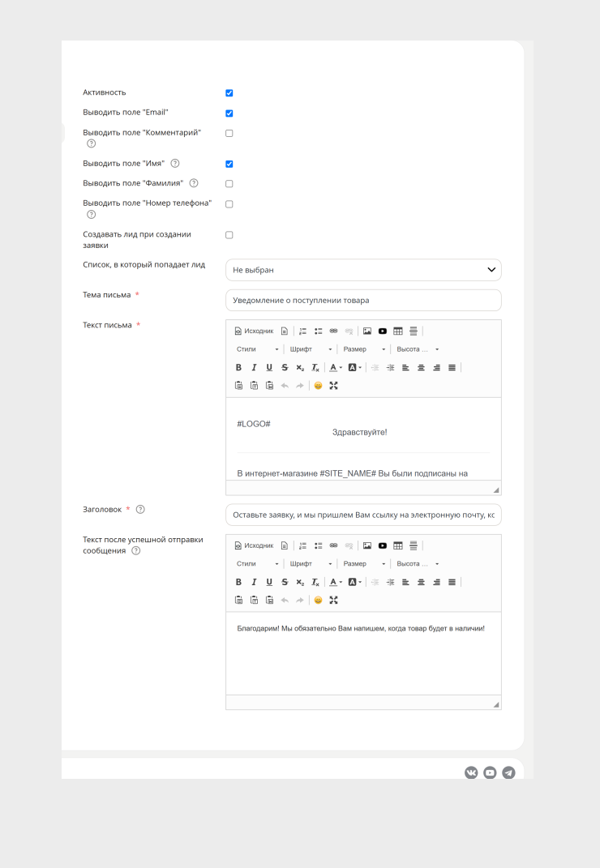Viewport: 600px width, 868px height.
Task: Insert bulleted list in Текст письма editor
Action: pos(319,331)
